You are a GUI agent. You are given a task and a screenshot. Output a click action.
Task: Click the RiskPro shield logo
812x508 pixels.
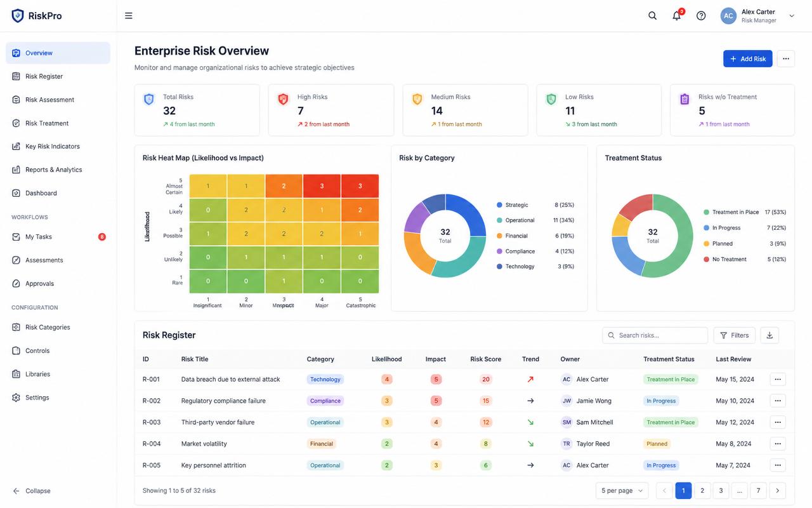click(18, 16)
